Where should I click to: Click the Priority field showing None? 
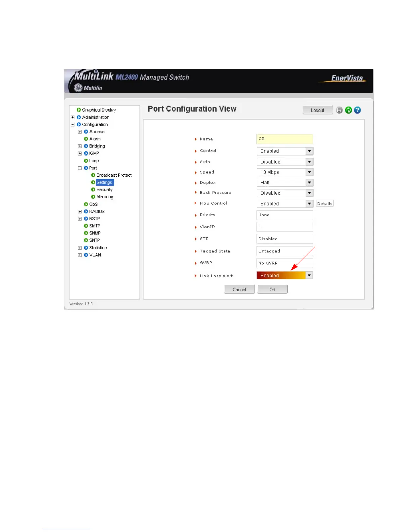click(x=285, y=215)
